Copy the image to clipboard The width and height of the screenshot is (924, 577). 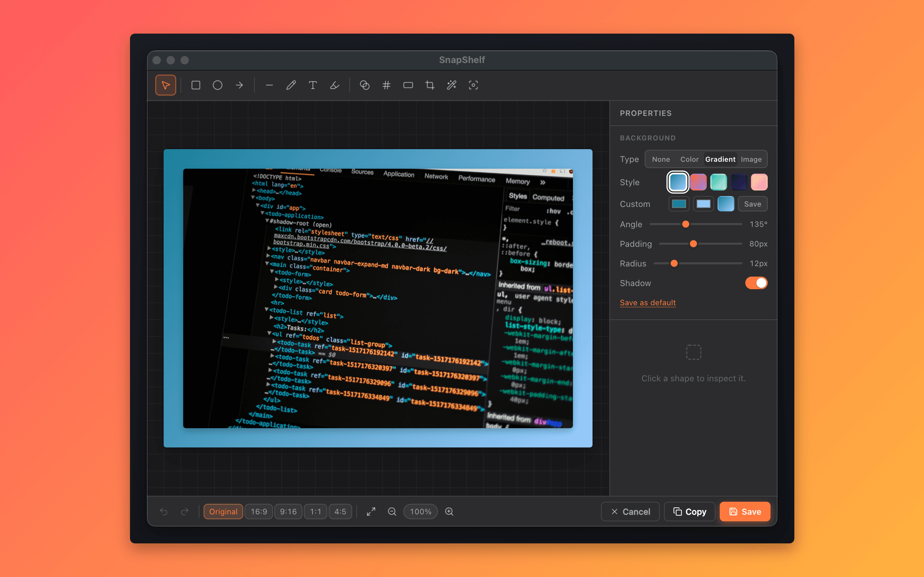pos(690,512)
